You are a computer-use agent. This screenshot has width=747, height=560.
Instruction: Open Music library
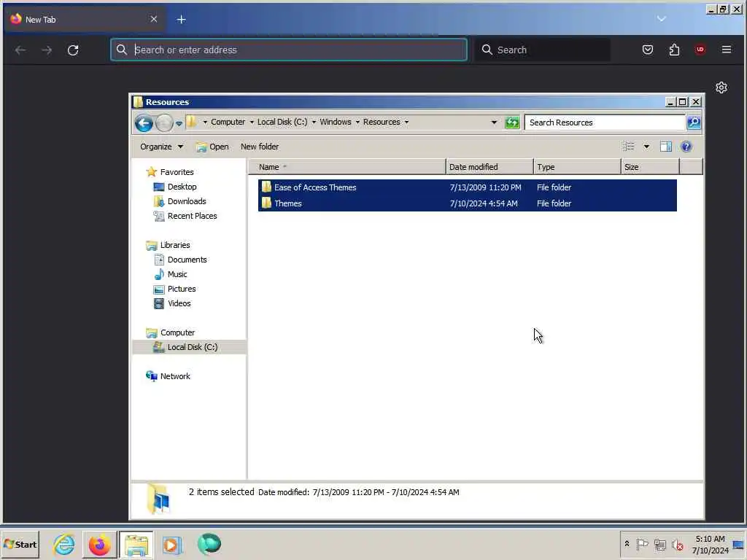click(177, 274)
